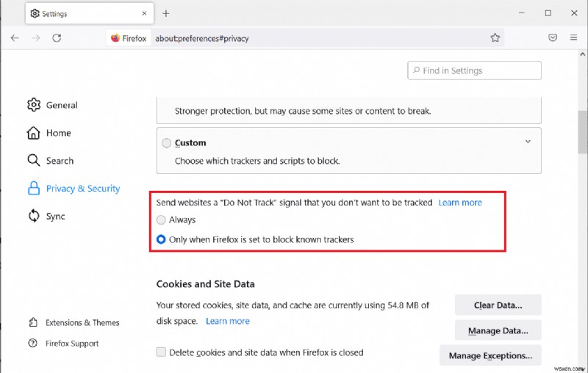Click the Firefox Support help icon
The image size is (588, 373).
click(x=33, y=343)
